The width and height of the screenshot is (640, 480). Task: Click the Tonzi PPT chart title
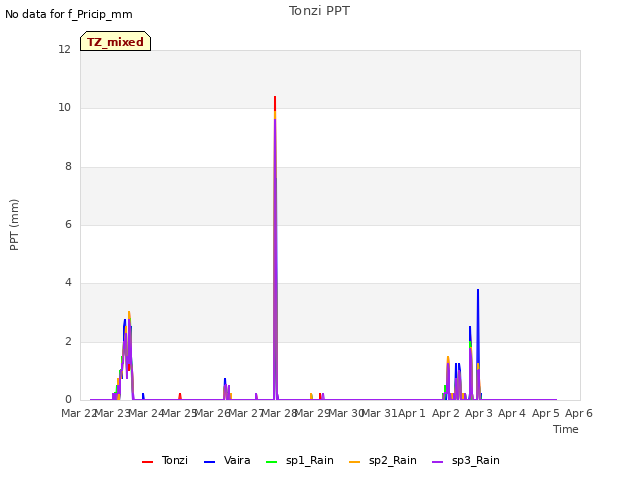tap(319, 11)
